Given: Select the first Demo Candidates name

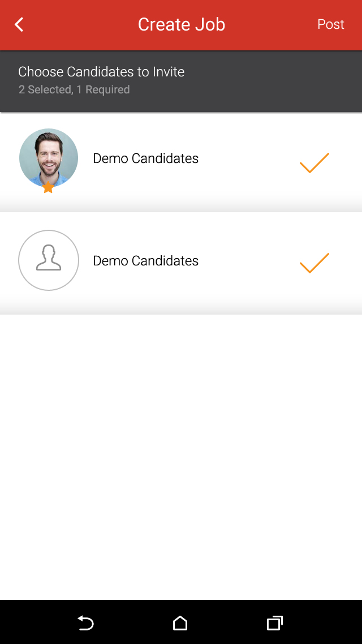Looking at the screenshot, I should pyautogui.click(x=145, y=158).
